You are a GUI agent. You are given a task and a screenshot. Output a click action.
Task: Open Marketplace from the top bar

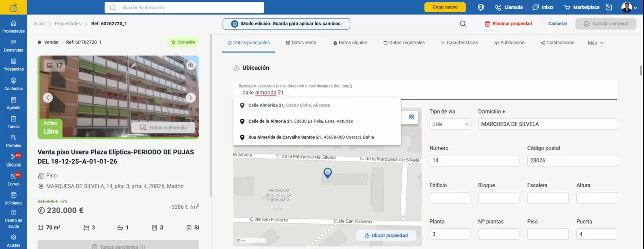tap(582, 7)
